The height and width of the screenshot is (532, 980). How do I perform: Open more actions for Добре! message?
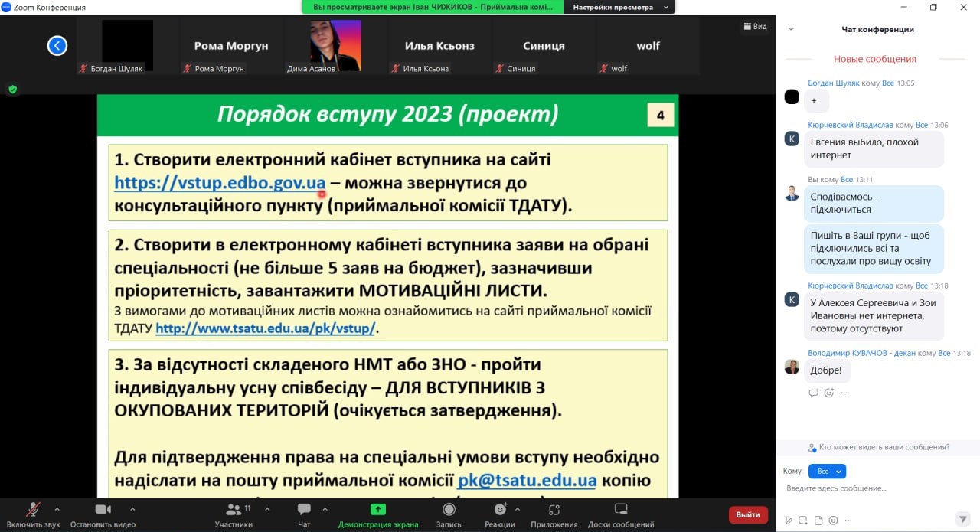pos(844,393)
